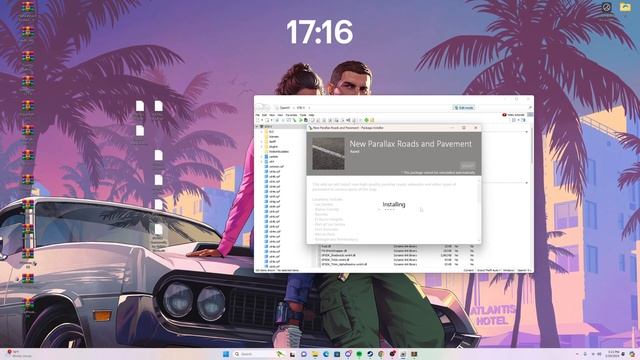Open File Explorer from the taskbar

[315, 354]
